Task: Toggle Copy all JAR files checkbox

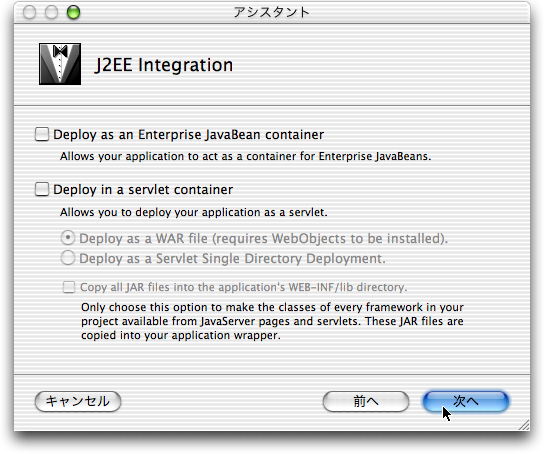Action: pyautogui.click(x=69, y=287)
